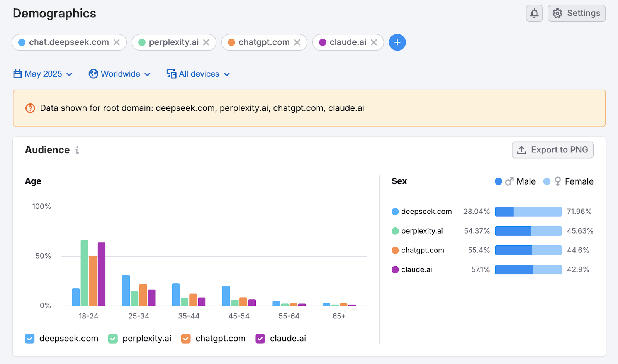Click the settings gear icon
This screenshot has width=618, height=364.
557,13
